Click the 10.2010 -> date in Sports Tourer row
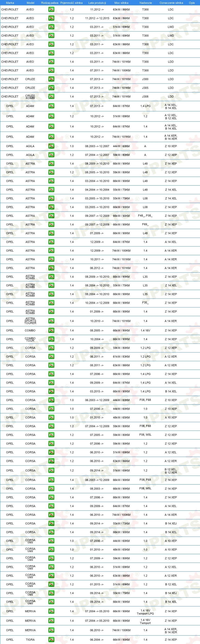The width and height of the screenshot is (200, 644). tap(97, 321)
